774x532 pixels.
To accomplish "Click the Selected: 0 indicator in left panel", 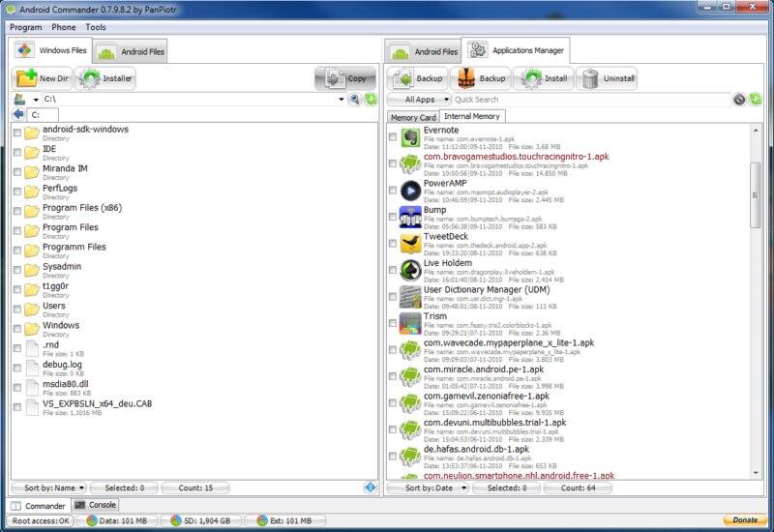I will point(125,488).
